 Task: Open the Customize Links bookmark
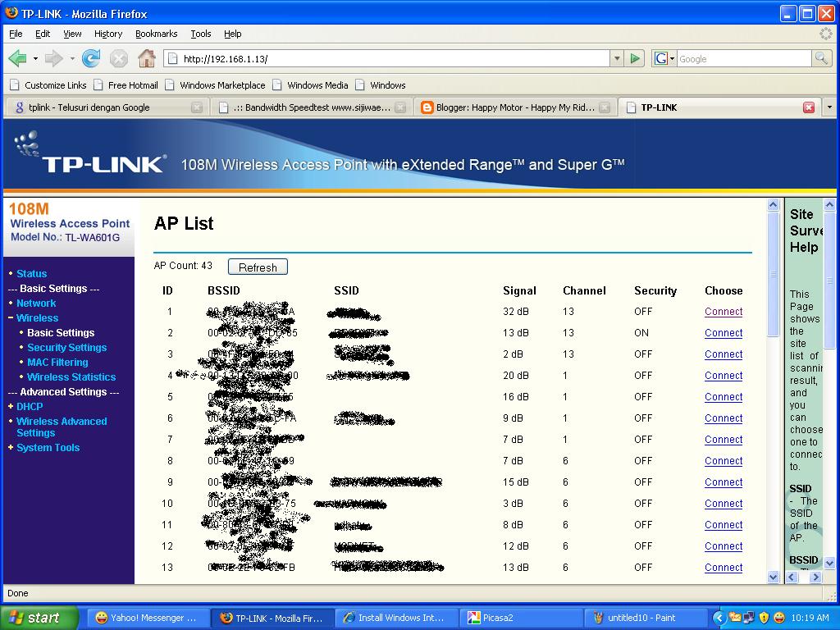(48, 85)
